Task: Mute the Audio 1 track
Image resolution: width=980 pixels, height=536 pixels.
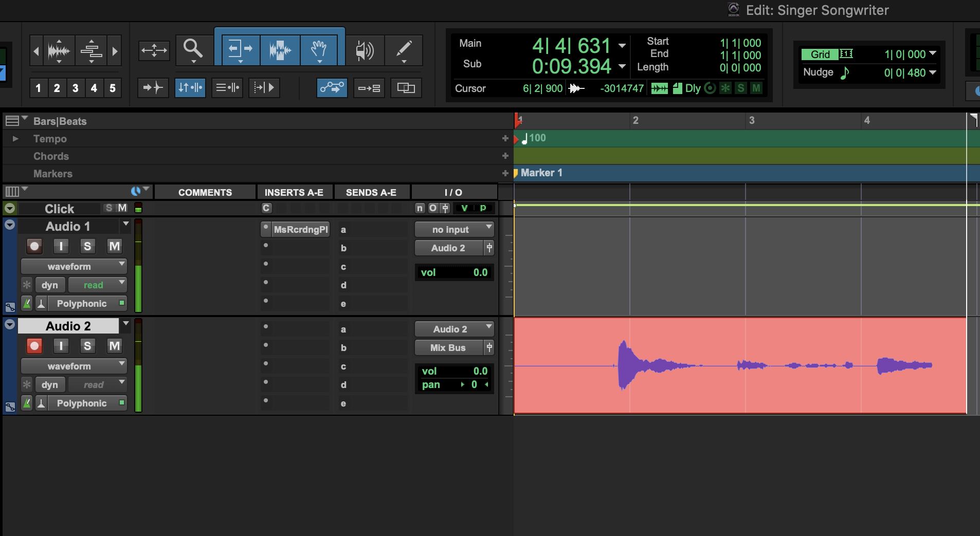Action: point(115,246)
